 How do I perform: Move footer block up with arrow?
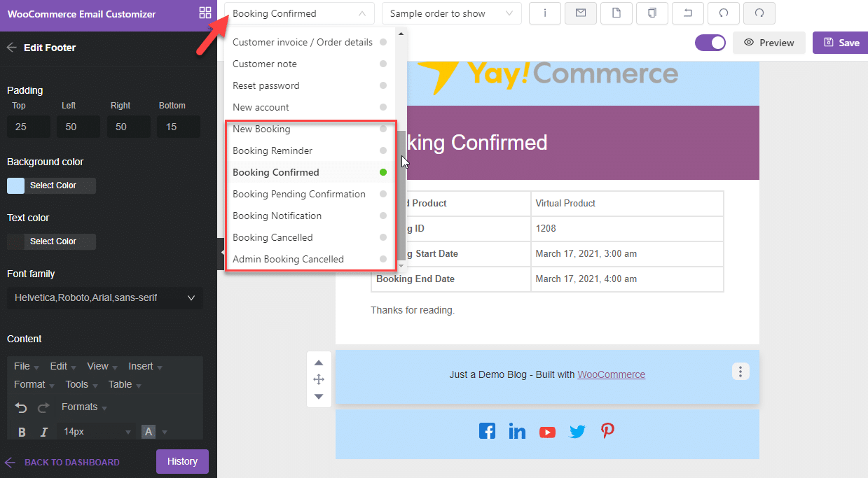pyautogui.click(x=319, y=363)
